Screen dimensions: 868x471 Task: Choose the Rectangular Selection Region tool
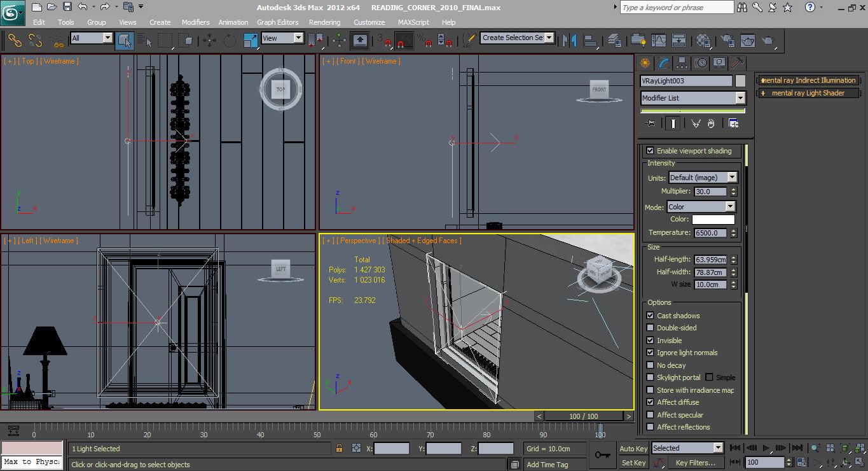[x=165, y=41]
